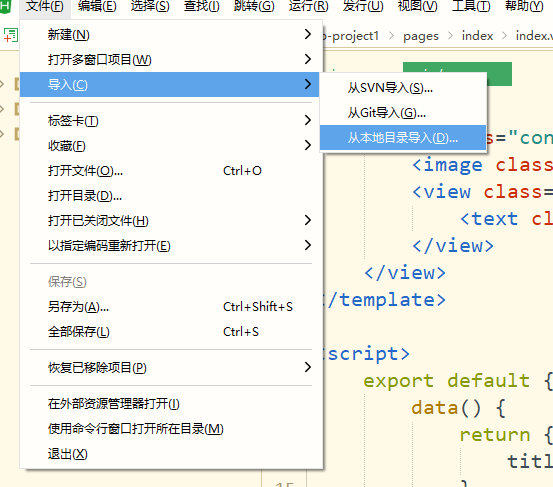553x487 pixels.
Task: Click the <image class code line
Action: [482, 165]
